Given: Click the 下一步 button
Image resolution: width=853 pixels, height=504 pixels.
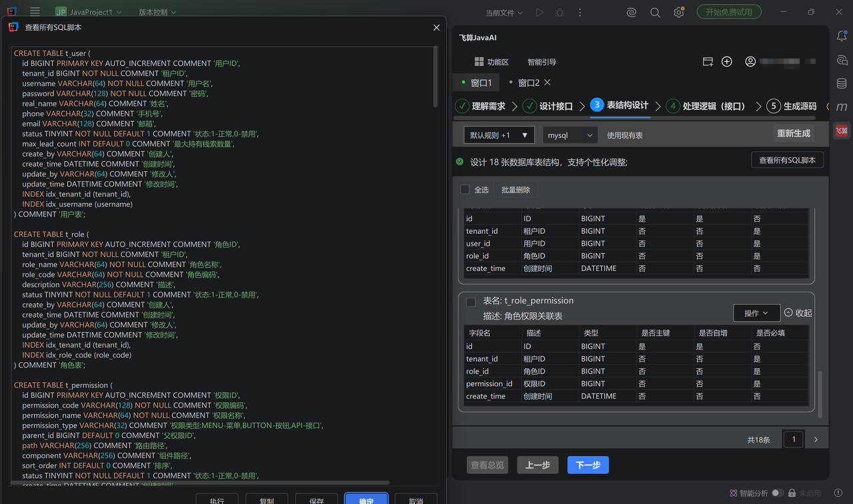Looking at the screenshot, I should 588,465.
